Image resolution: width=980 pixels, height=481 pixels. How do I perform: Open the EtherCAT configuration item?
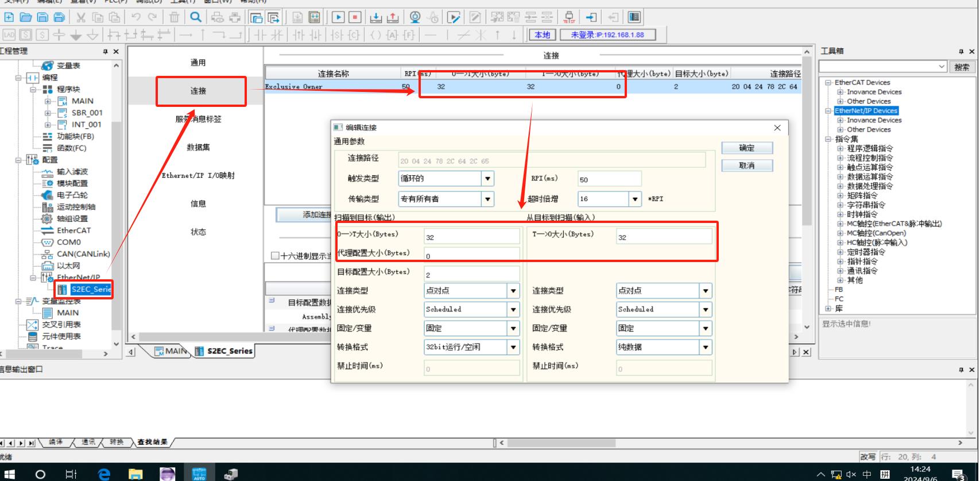[x=73, y=230]
